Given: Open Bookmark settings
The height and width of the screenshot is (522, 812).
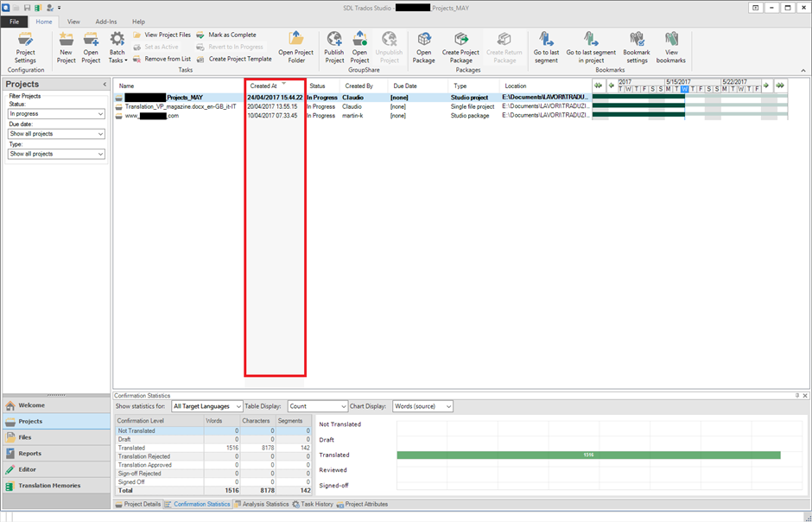Looking at the screenshot, I should tap(637, 48).
